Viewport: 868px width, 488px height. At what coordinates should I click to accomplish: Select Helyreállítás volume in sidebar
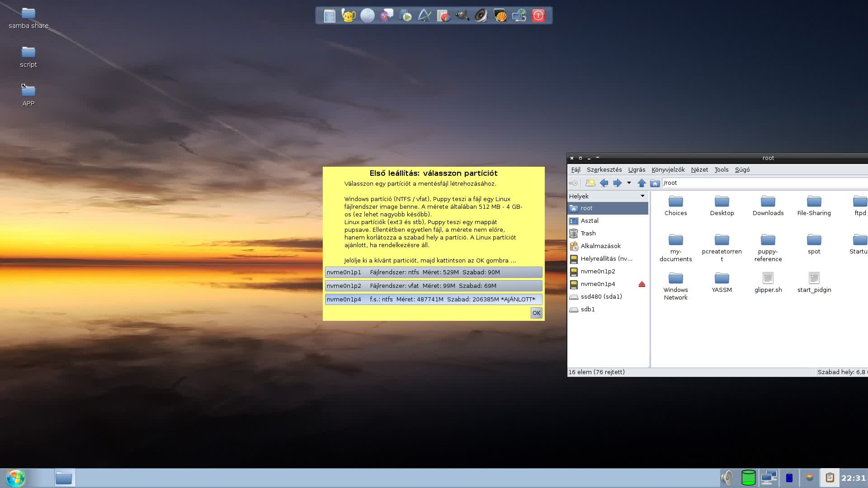pos(608,259)
